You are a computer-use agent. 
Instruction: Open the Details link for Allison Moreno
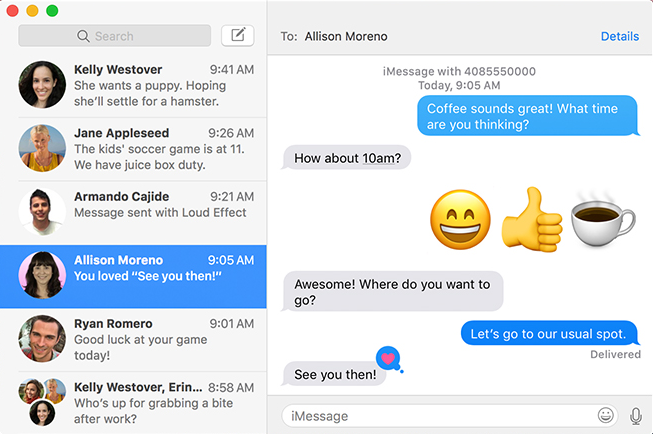click(620, 36)
